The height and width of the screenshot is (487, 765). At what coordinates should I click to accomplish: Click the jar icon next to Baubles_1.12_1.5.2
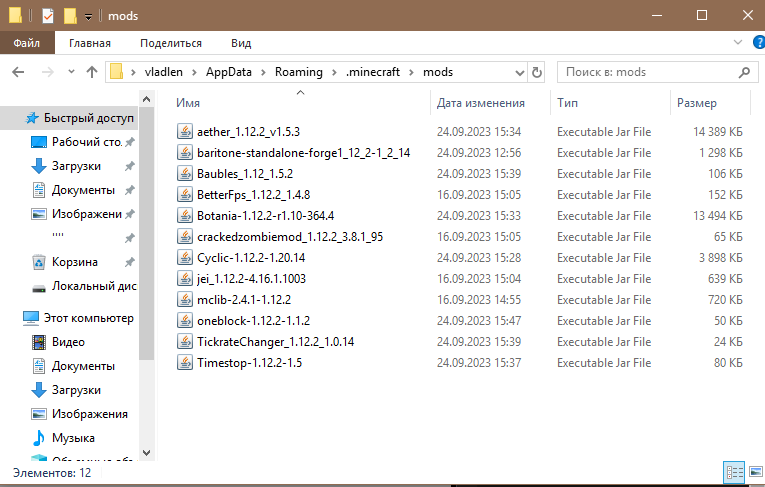[184, 174]
